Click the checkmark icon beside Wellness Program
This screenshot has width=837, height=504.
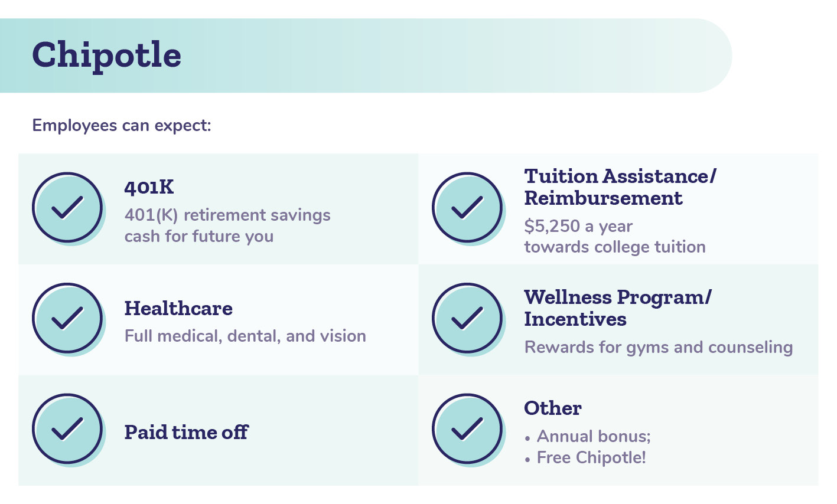468,319
